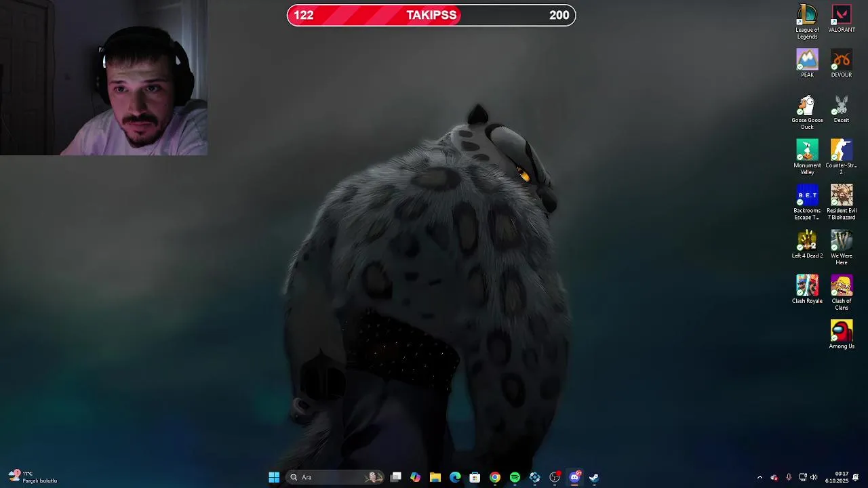Select the Counter-Strike 2 shortcut
The width and height of the screenshot is (868, 488).
point(841,157)
